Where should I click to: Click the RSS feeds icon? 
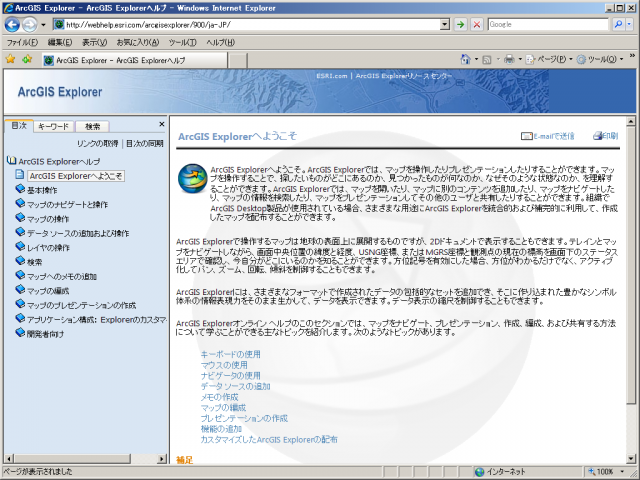(x=487, y=60)
